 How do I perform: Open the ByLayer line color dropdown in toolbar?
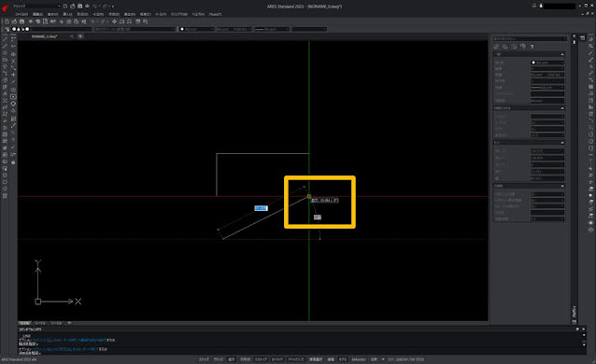coord(196,29)
